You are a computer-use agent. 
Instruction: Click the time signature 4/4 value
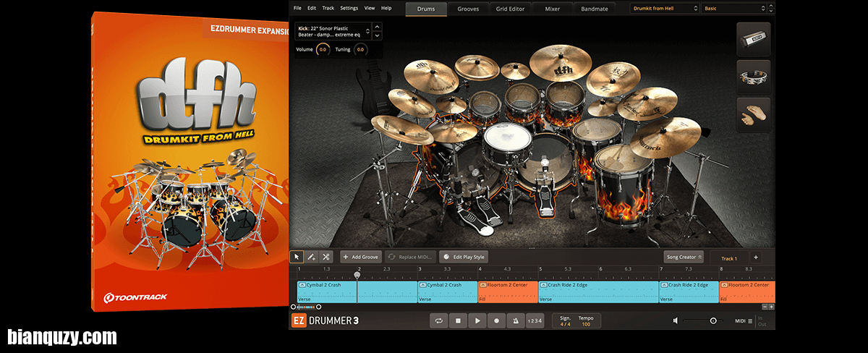[x=565, y=324]
